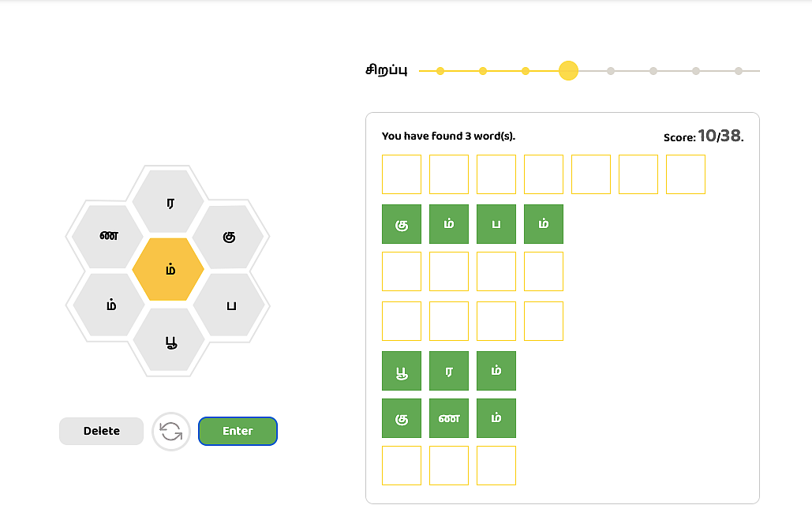The image size is (812, 520).
Task: Select the center yellow hexagon letter ம்
Action: [x=168, y=269]
